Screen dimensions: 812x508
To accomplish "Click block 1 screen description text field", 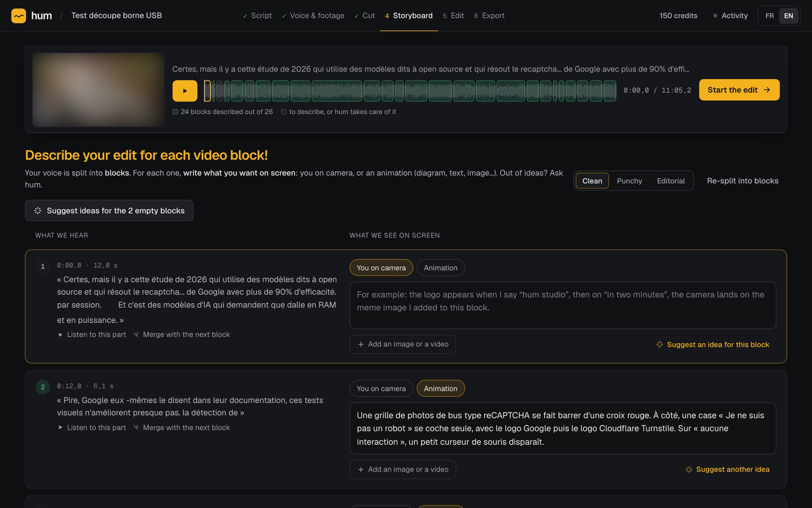I will [563, 305].
